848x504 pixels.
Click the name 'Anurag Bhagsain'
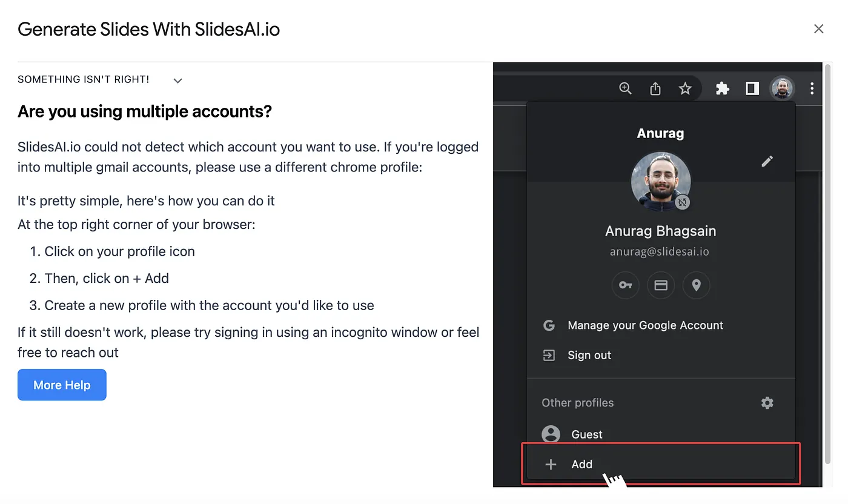pos(661,231)
